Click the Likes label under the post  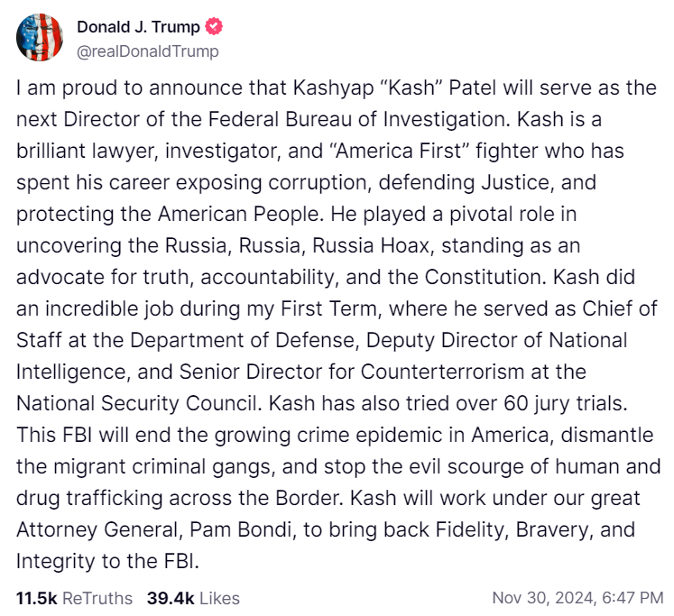coord(218,598)
